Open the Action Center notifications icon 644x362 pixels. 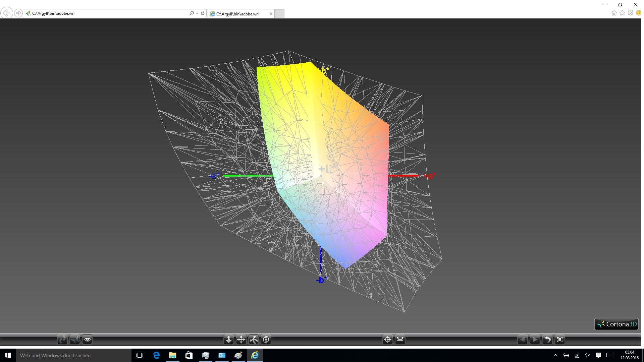pos(598,355)
